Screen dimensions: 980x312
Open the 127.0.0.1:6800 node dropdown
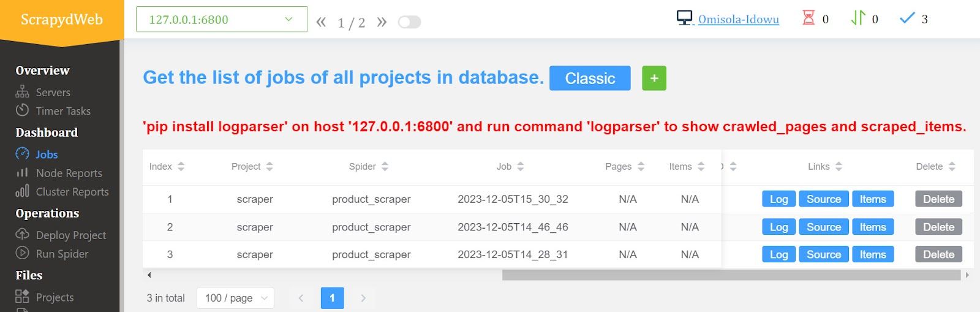(x=222, y=19)
